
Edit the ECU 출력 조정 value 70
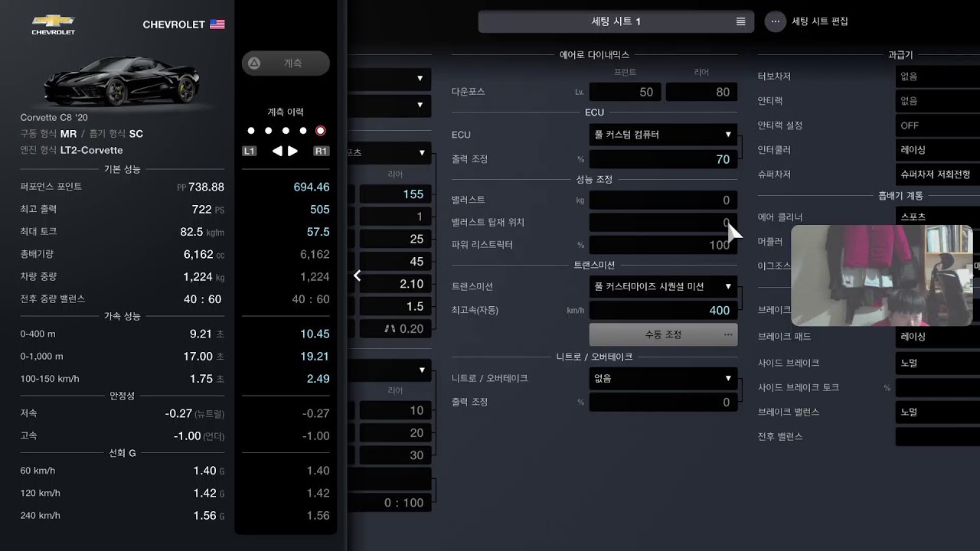click(x=664, y=159)
